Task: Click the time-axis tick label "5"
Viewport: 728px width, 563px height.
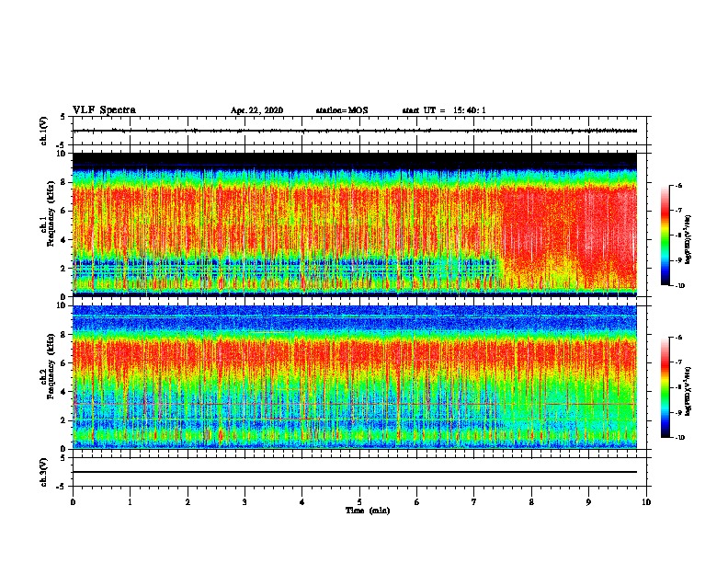Action: click(359, 502)
